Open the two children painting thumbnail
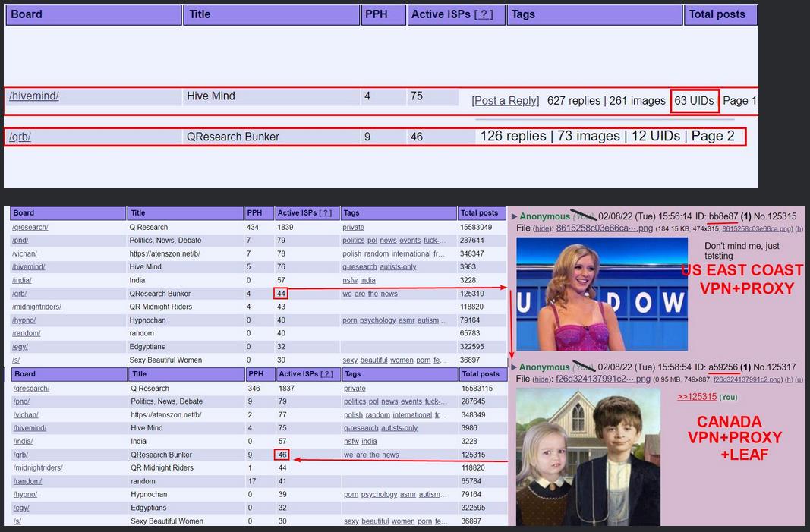The width and height of the screenshot is (810, 532). point(588,457)
